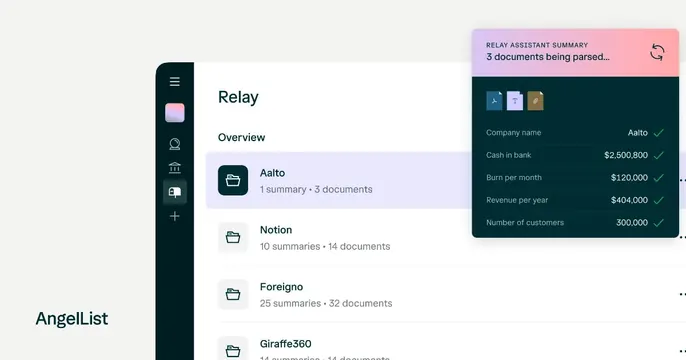686x360 pixels.
Task: Click 'RELAY ASSISTANT SUMMARY' label
Action: 537,45
